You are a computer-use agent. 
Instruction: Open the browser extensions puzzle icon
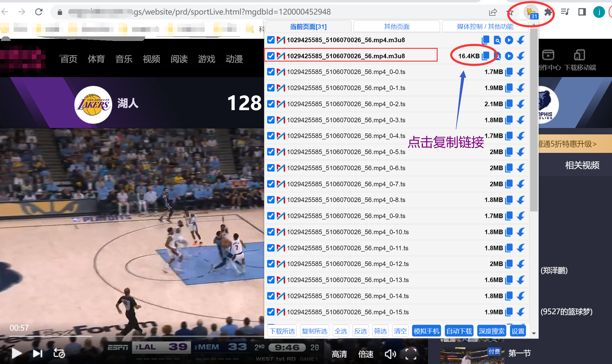[x=548, y=12]
